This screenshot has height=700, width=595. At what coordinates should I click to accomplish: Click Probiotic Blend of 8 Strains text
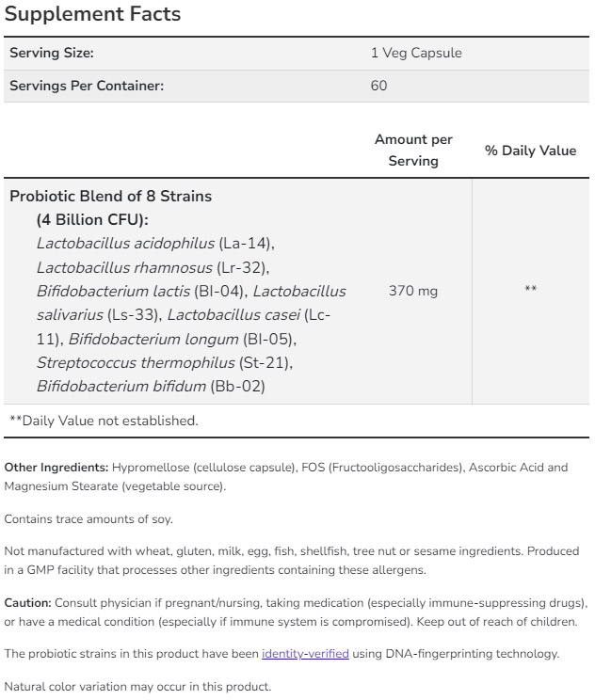pos(110,197)
